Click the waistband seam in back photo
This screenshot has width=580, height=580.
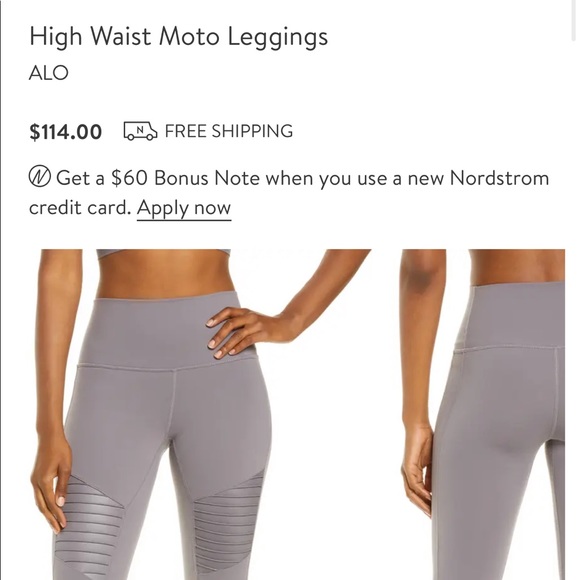coord(509,348)
